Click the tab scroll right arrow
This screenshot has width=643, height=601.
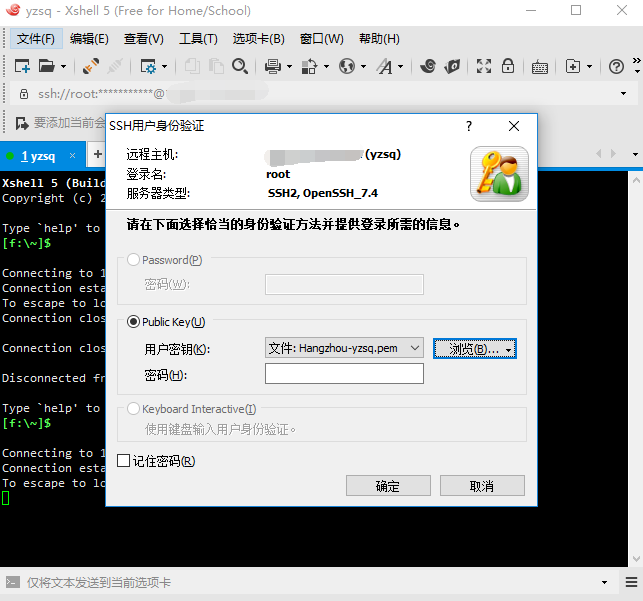pyautogui.click(x=613, y=154)
